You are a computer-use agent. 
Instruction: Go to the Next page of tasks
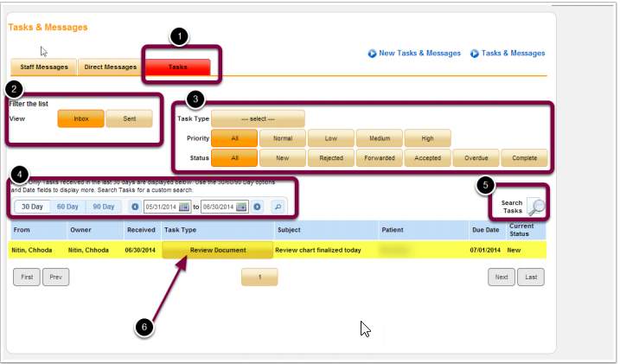pyautogui.click(x=501, y=278)
